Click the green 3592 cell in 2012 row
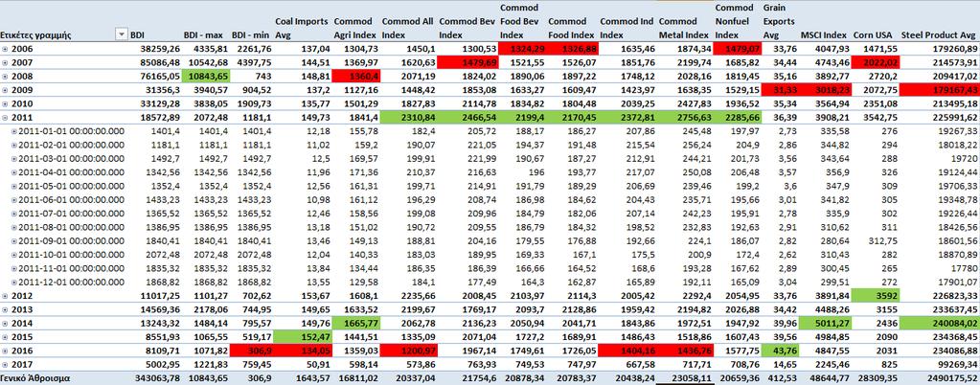The image size is (980, 385). pyautogui.click(x=874, y=296)
